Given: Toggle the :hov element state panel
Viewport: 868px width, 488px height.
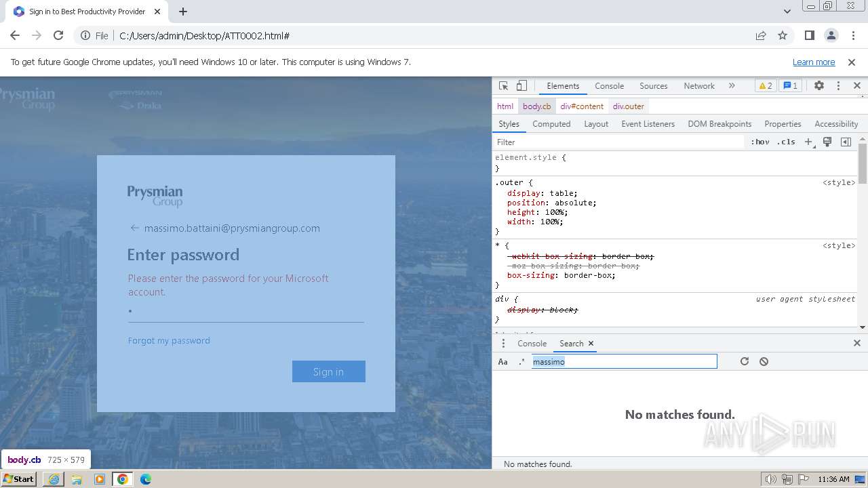Looking at the screenshot, I should pyautogui.click(x=760, y=142).
